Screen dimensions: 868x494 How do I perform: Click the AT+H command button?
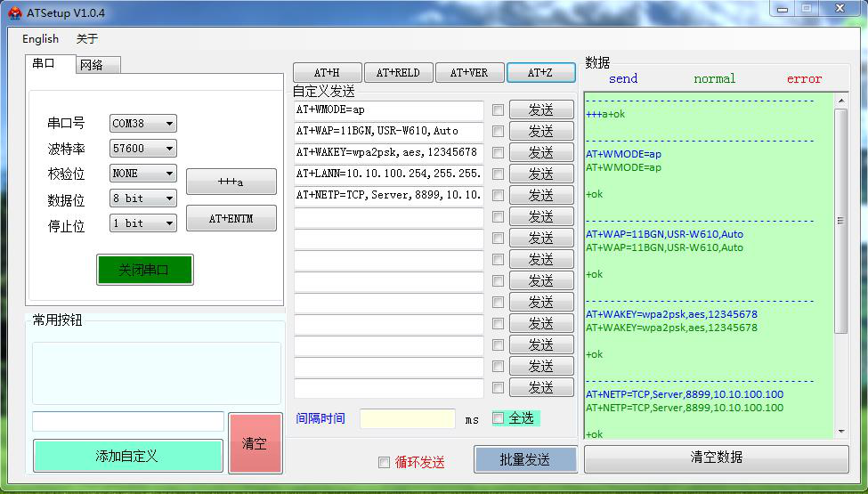point(327,72)
